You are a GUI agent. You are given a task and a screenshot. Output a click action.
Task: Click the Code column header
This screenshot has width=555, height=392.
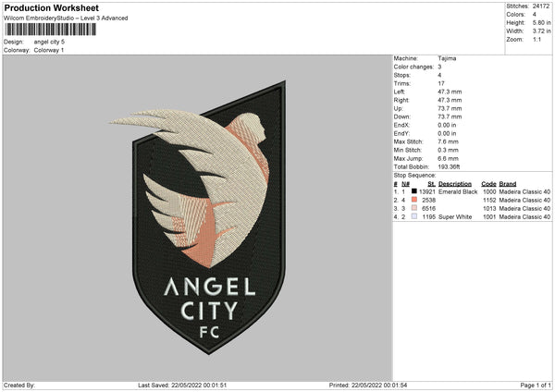pos(488,184)
